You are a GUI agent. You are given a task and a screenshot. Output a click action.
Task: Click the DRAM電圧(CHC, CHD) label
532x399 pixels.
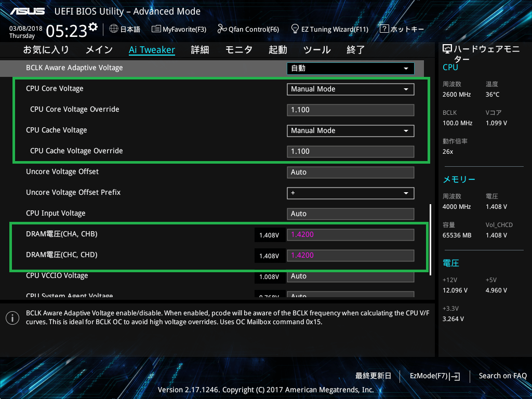click(62, 255)
